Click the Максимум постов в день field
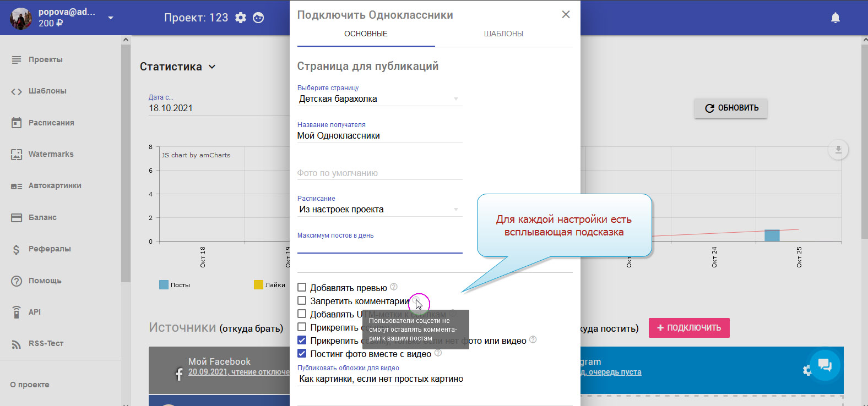This screenshot has height=406, width=868. 379,246
